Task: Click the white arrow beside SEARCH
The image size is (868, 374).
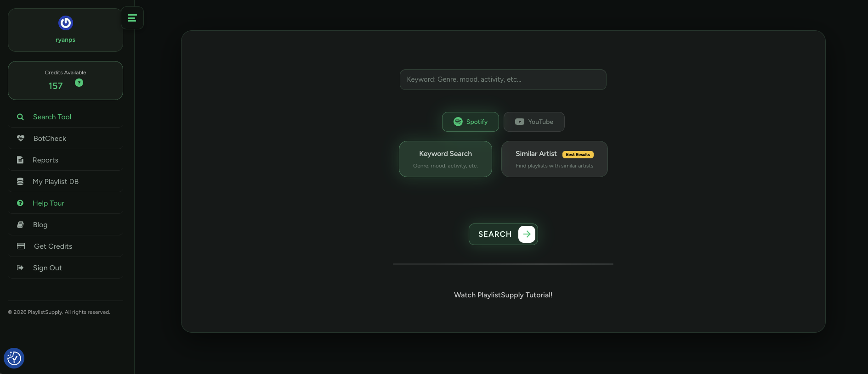Action: pos(527,234)
